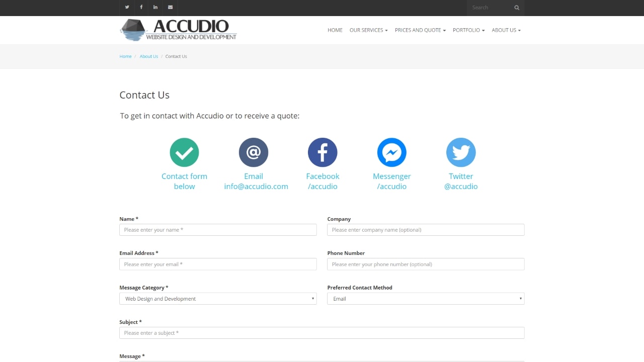644x362 pixels.
Task: Click the Subject input field
Action: [x=321, y=332]
